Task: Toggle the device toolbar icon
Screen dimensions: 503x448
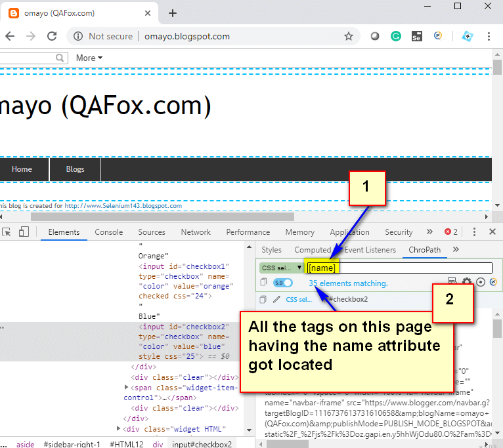Action: pos(24,232)
